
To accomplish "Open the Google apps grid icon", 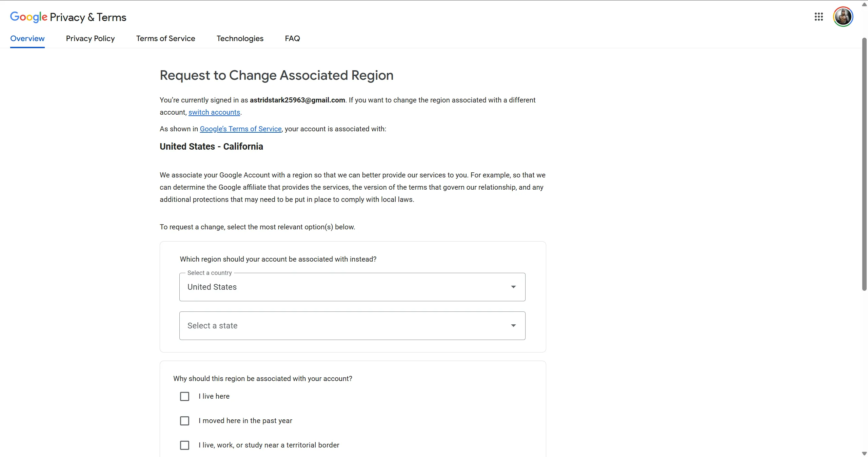I will coord(818,17).
